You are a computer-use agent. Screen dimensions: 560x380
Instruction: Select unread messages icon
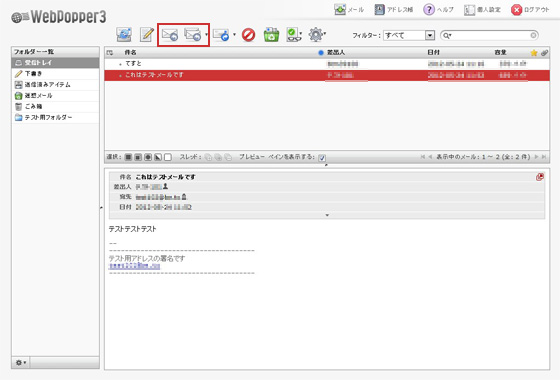(x=148, y=157)
